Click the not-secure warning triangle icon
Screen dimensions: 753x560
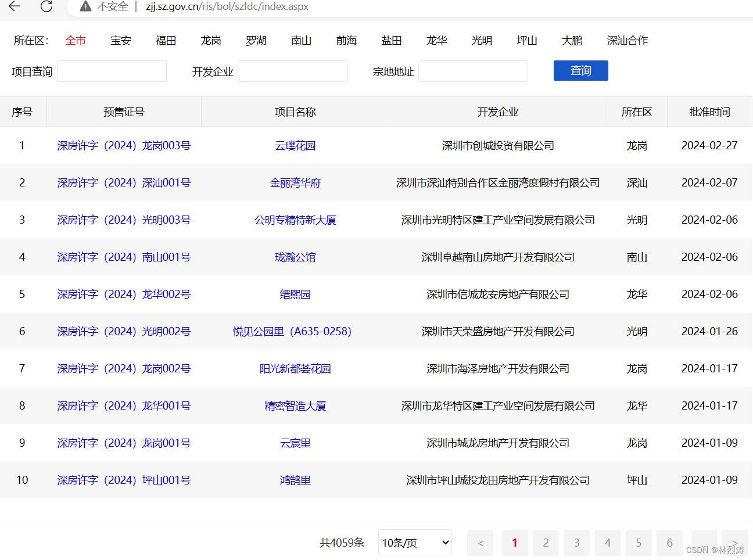[85, 6]
